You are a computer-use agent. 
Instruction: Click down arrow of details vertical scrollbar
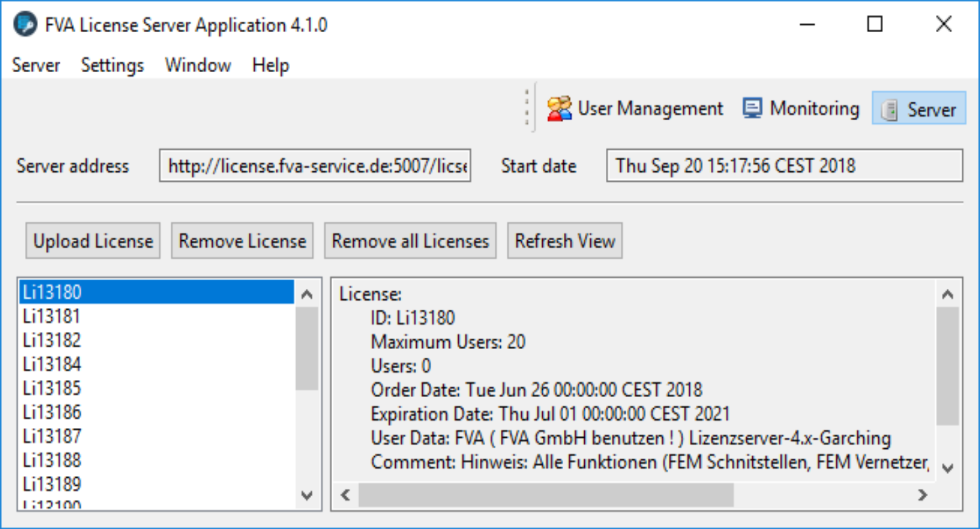[x=947, y=467]
